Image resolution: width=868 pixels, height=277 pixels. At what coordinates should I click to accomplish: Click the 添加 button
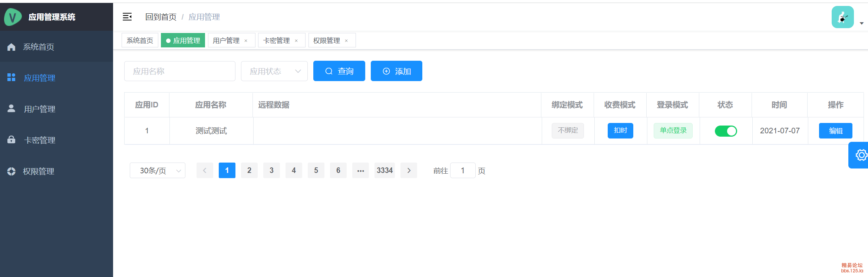[x=396, y=71]
